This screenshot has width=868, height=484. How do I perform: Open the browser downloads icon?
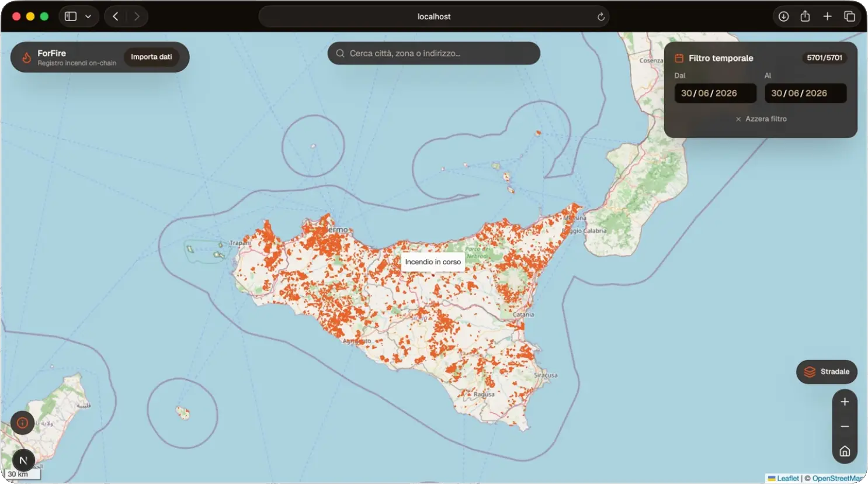click(x=784, y=16)
